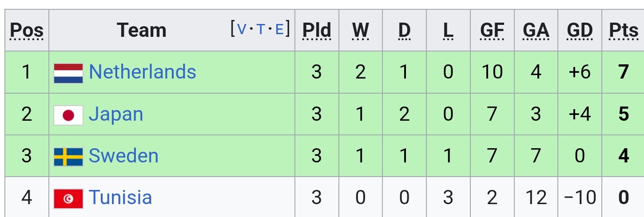Screen dimensions: 644x217
Task: Click the GF column header
Action: coord(492,31)
